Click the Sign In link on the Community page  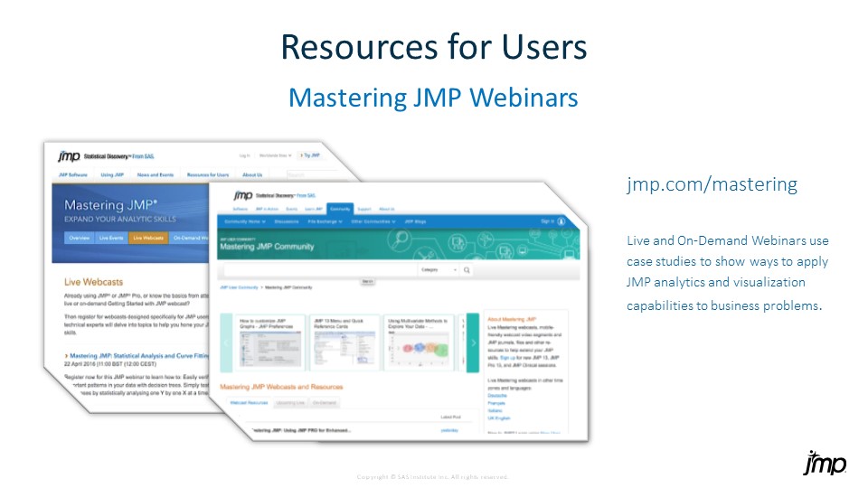[x=547, y=221]
